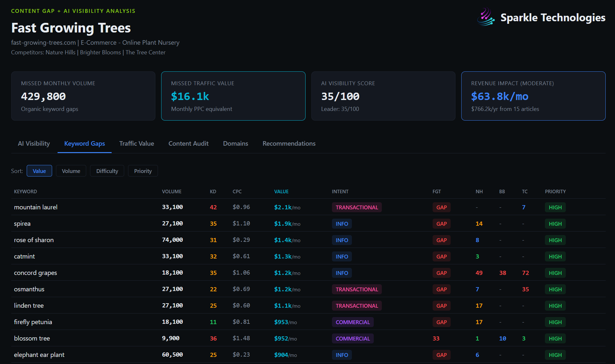Select the Missed Traffic Value card

point(233,96)
